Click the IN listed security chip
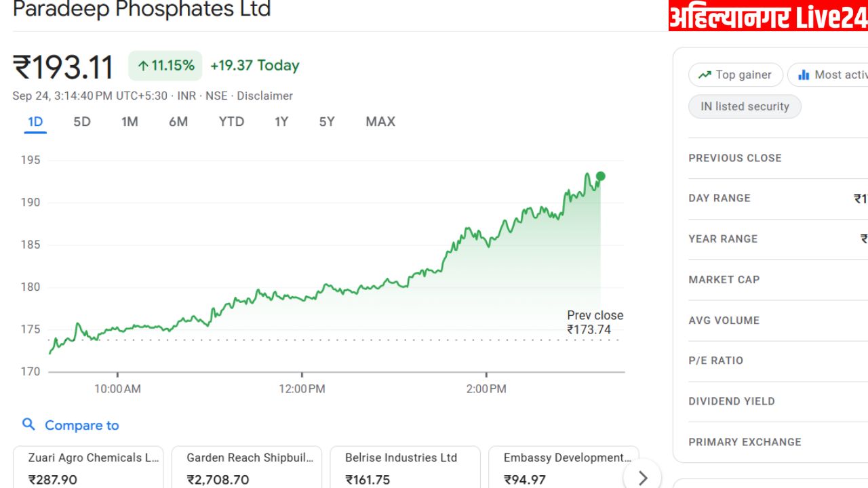Viewport: 868px width, 488px height. pyautogui.click(x=745, y=106)
